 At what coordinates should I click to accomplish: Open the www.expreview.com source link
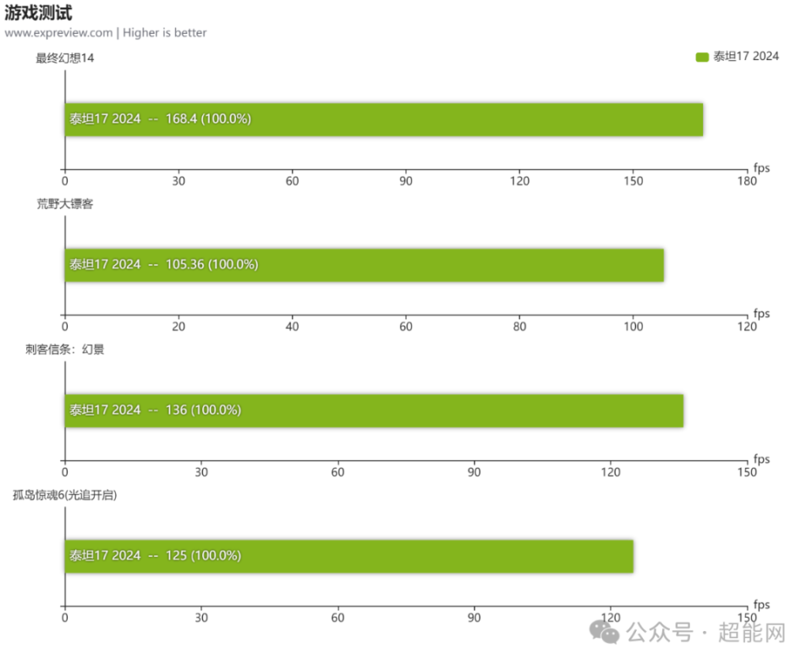[58, 33]
